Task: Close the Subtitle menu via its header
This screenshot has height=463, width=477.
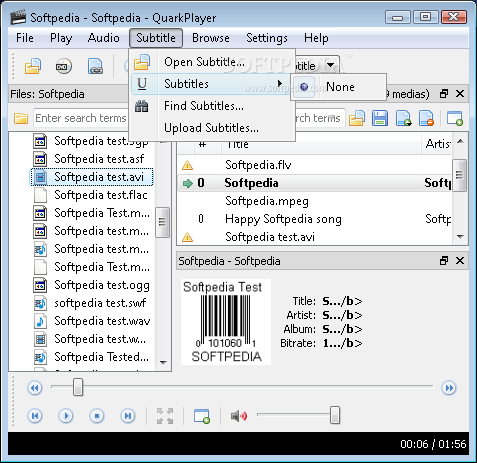Action: click(x=156, y=38)
